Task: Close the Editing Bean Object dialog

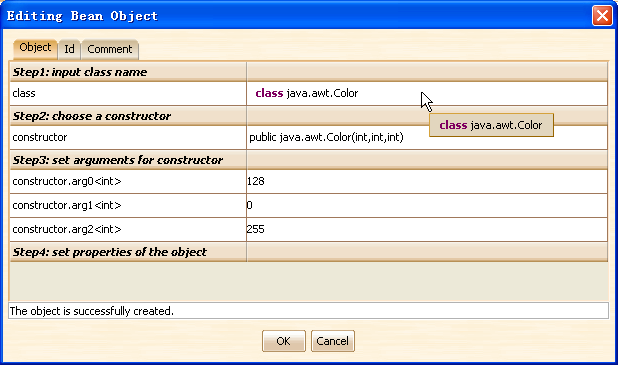Action: click(602, 16)
